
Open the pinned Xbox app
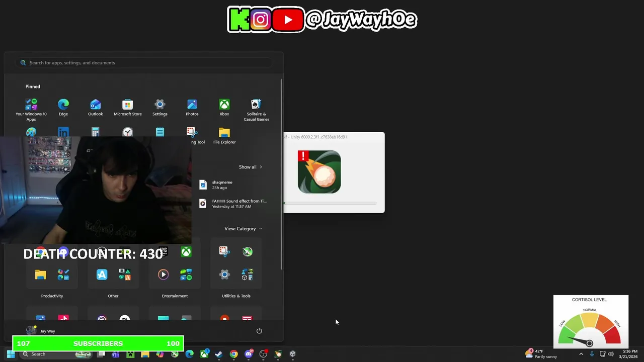click(x=224, y=108)
